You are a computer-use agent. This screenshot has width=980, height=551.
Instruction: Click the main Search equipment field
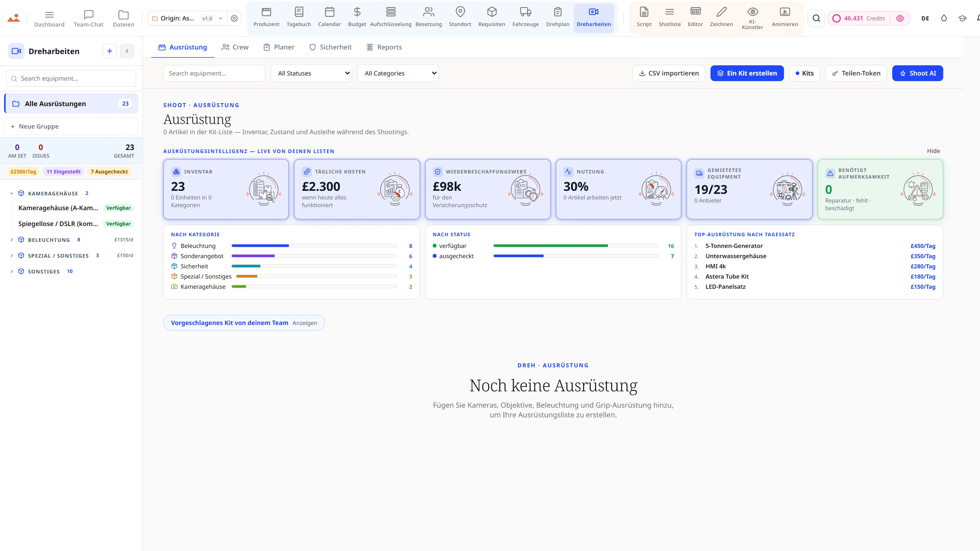214,73
